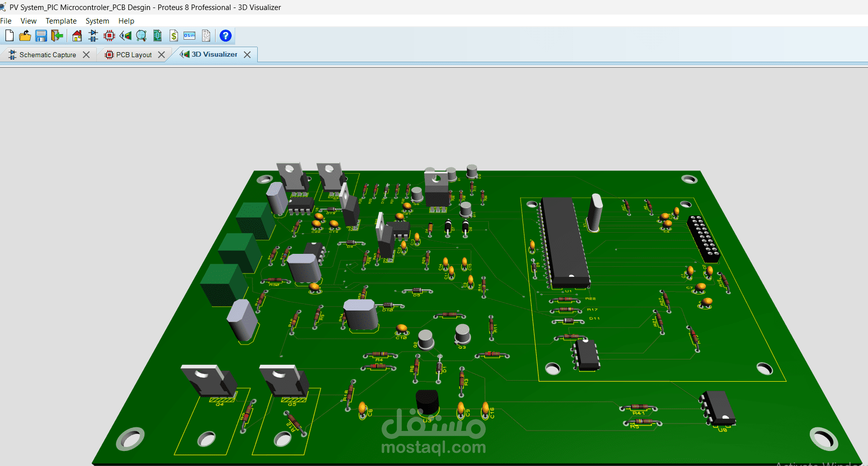Open the Gerber Viewer magnifier icon

click(x=141, y=36)
